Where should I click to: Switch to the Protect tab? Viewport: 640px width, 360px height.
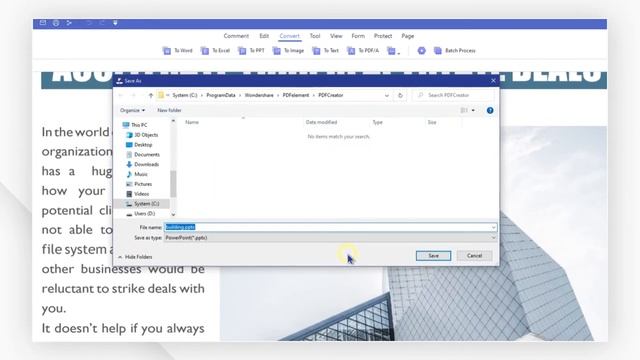[x=383, y=36]
